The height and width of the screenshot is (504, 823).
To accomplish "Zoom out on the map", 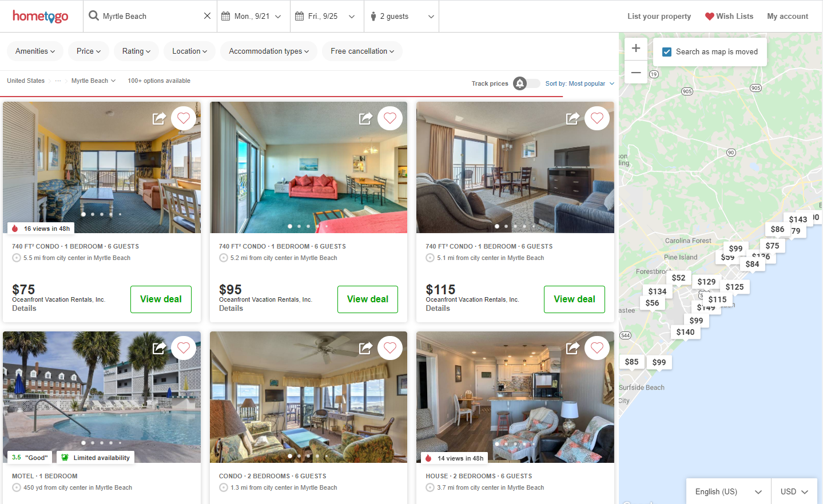I will (636, 72).
